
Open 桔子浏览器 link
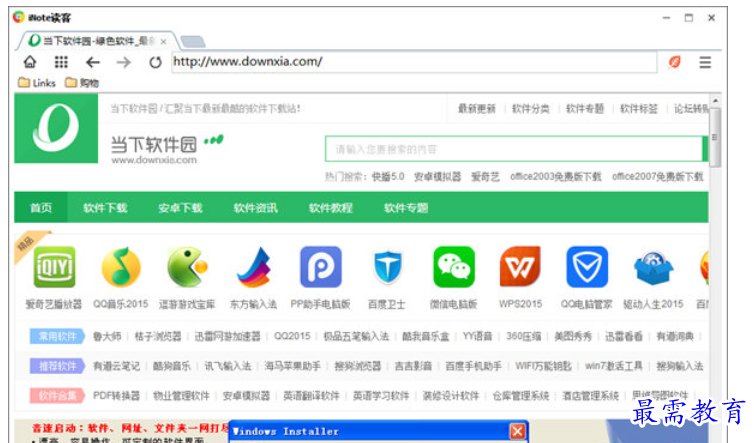(158, 336)
